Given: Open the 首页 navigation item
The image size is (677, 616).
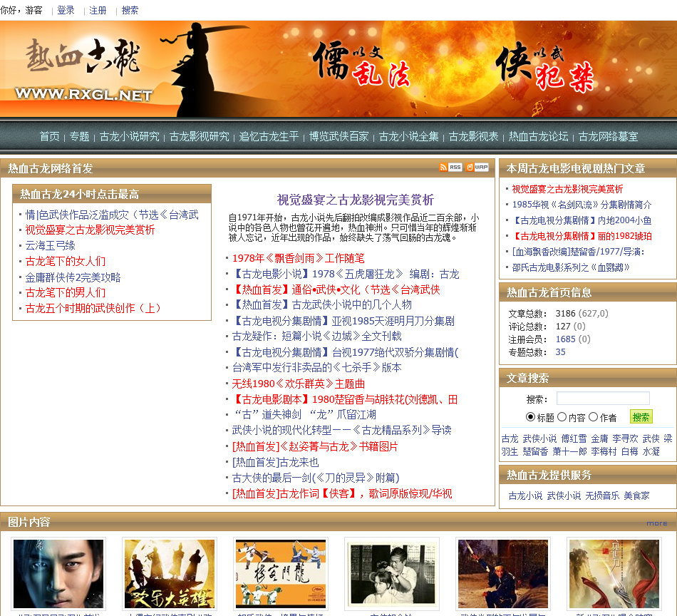Looking at the screenshot, I should tap(50, 136).
